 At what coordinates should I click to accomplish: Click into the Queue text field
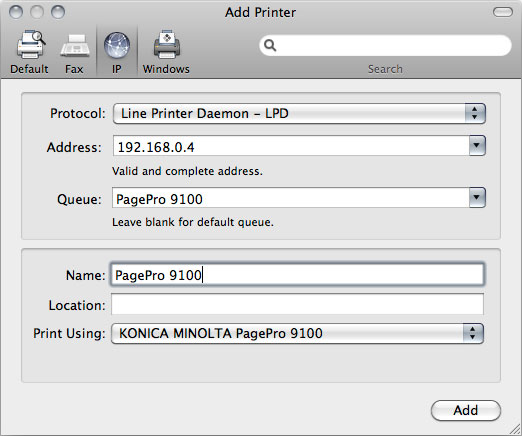pos(290,198)
